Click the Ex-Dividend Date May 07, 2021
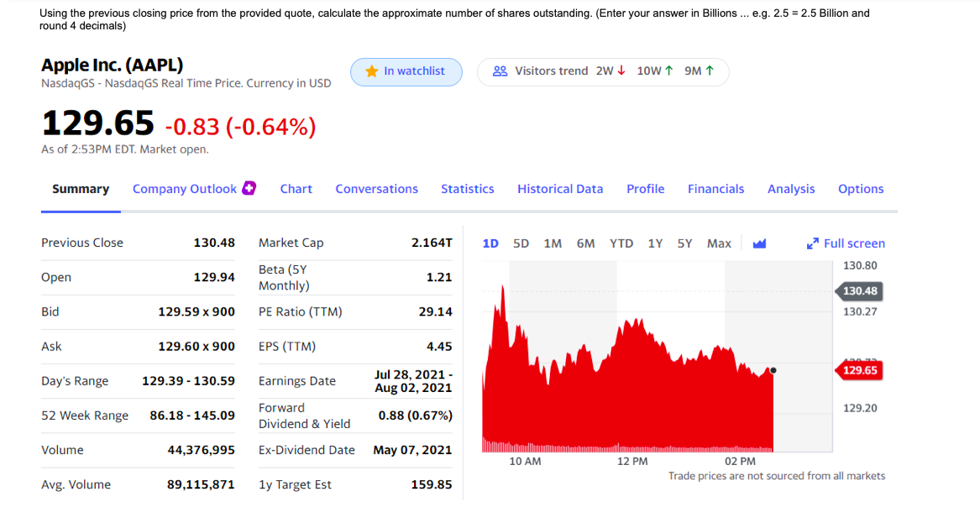 pyautogui.click(x=412, y=450)
